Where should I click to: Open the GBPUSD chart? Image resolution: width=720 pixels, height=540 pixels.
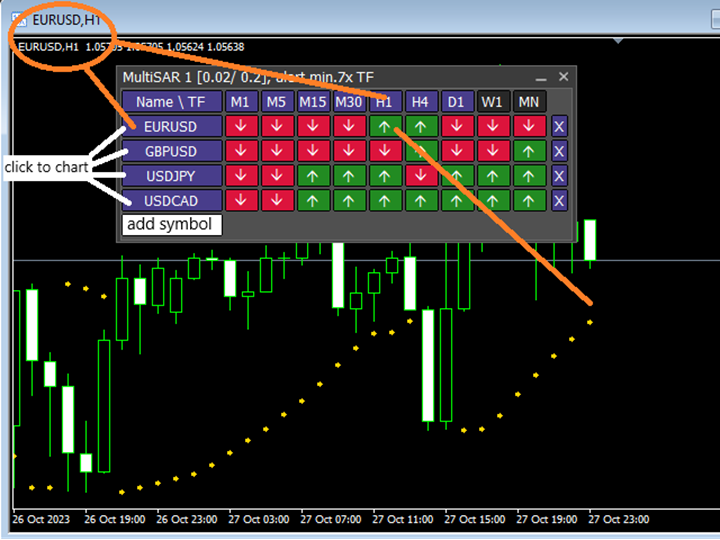[x=170, y=151]
